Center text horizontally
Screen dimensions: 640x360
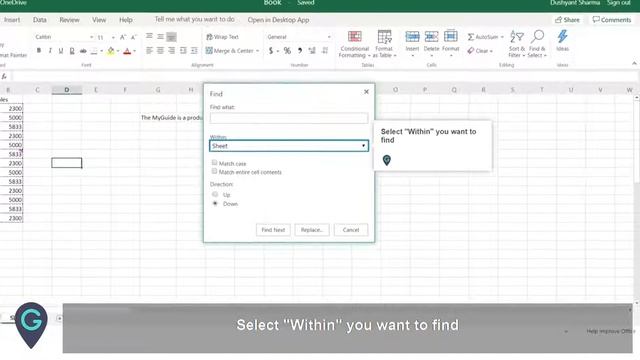pyautogui.click(x=160, y=51)
